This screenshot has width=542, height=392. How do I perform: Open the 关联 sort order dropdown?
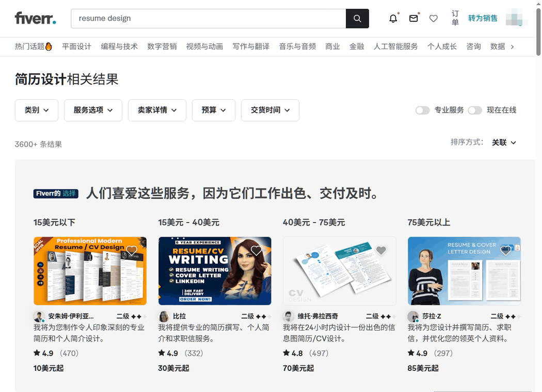(504, 143)
